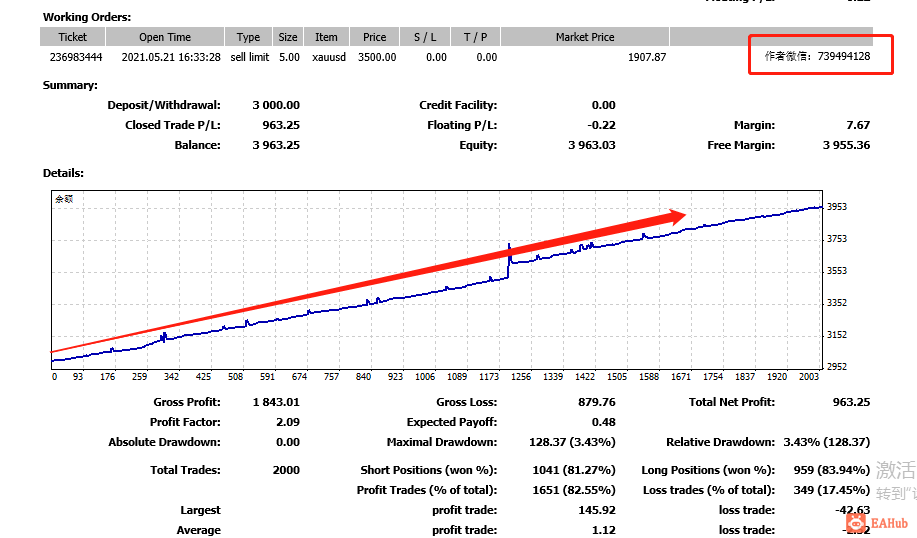This screenshot has height=538, width=917.
Task: Click the Item column header
Action: tap(326, 37)
